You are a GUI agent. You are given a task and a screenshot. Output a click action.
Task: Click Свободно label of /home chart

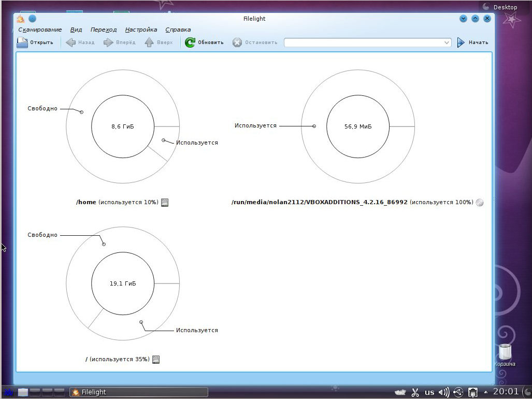(42, 109)
